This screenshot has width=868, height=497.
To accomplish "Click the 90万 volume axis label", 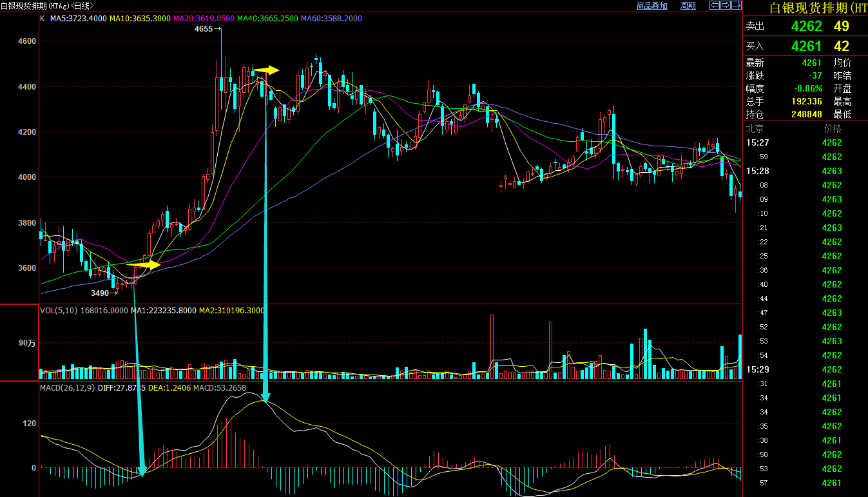I will click(x=27, y=344).
